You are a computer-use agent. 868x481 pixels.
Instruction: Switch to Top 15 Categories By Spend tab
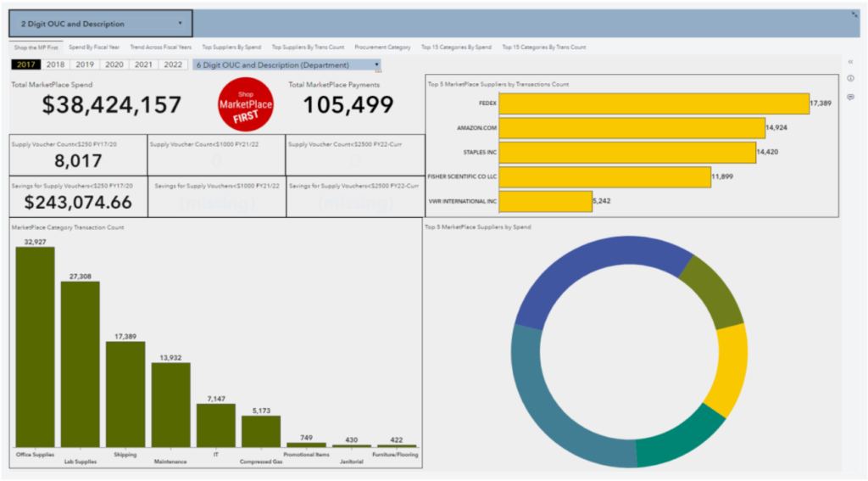tap(456, 48)
